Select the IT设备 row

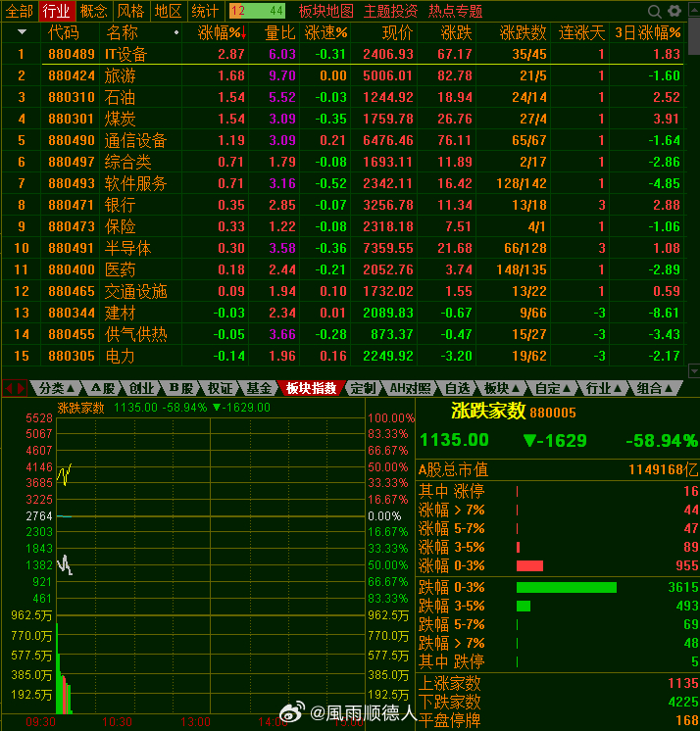click(x=343, y=54)
